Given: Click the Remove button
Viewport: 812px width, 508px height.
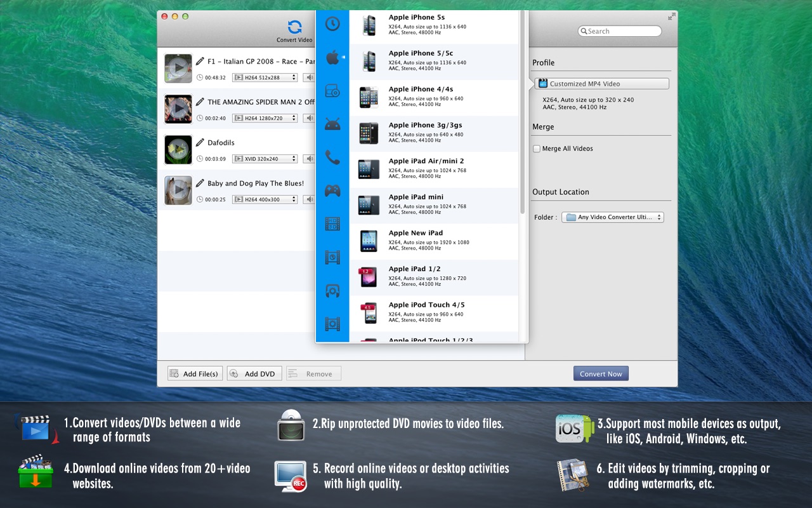Looking at the screenshot, I should [313, 373].
